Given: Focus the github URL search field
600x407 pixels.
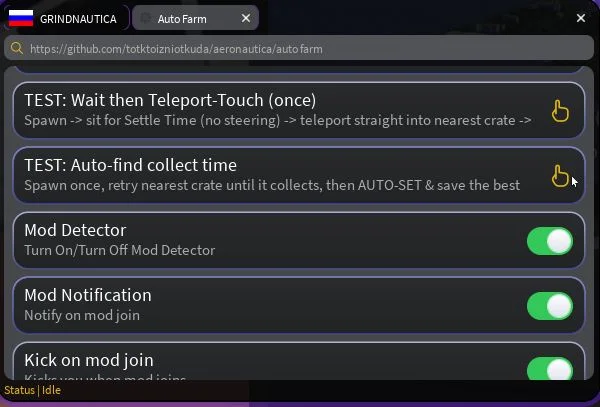Looking at the screenshot, I should pos(299,48).
